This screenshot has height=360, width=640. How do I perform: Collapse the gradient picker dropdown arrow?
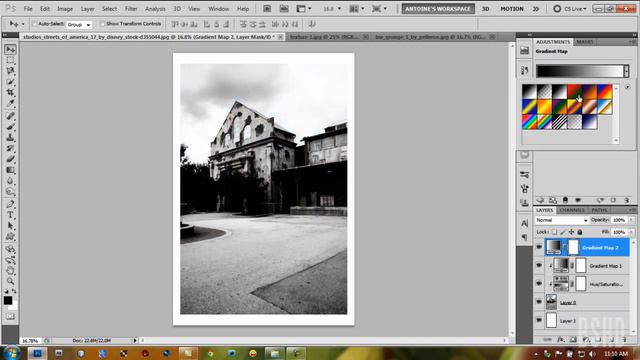coord(626,71)
